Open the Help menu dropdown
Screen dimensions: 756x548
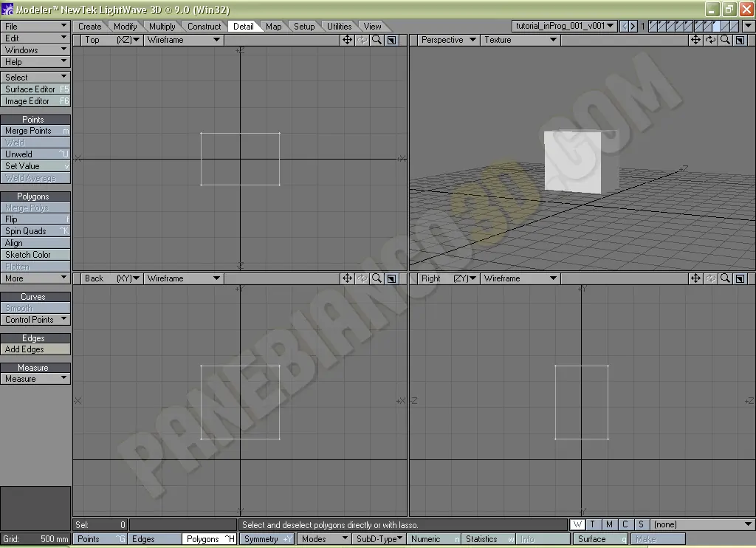[x=35, y=62]
